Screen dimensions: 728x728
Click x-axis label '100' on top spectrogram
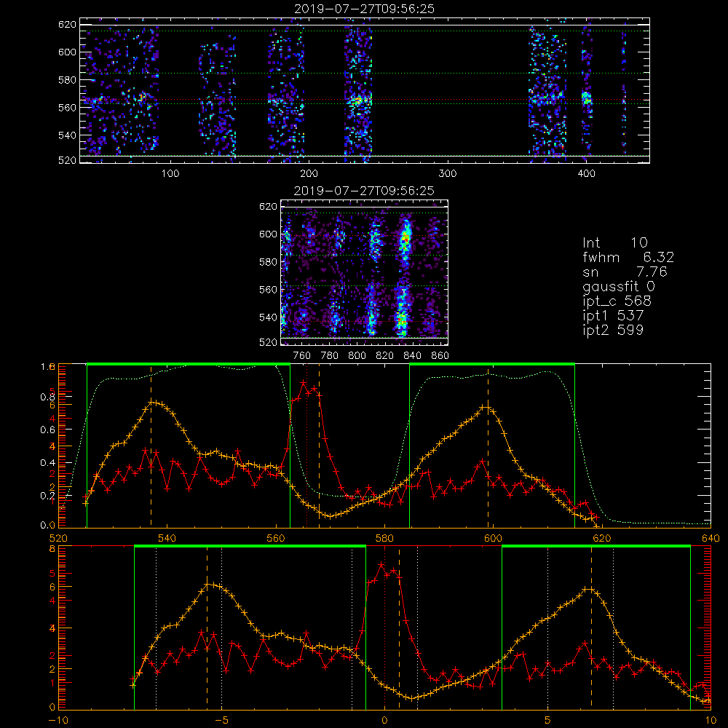(x=170, y=174)
